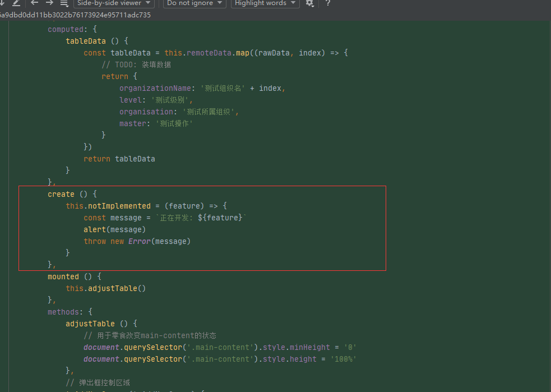The height and width of the screenshot is (392, 551).
Task: Click 'notImplemented' in the create block
Action: click(119, 206)
